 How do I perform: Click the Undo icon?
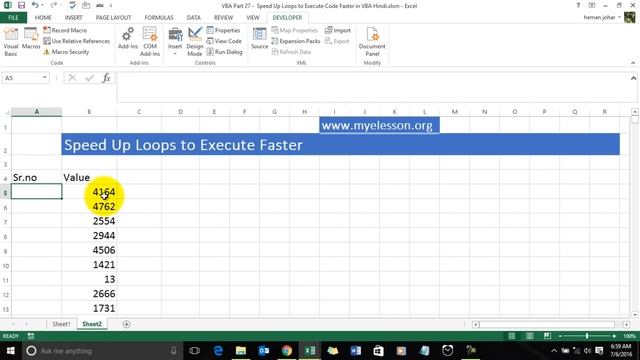click(35, 6)
